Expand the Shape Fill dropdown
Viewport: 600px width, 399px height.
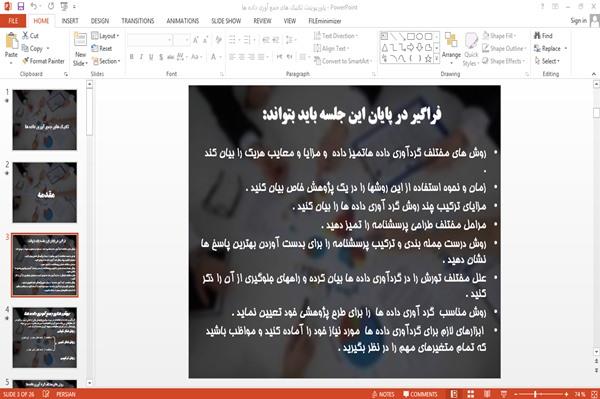coord(499,36)
